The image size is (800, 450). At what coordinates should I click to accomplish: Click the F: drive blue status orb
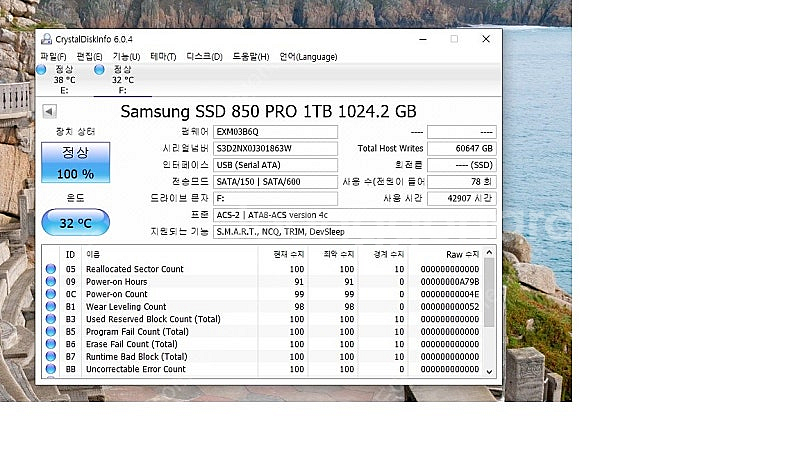[x=99, y=69]
